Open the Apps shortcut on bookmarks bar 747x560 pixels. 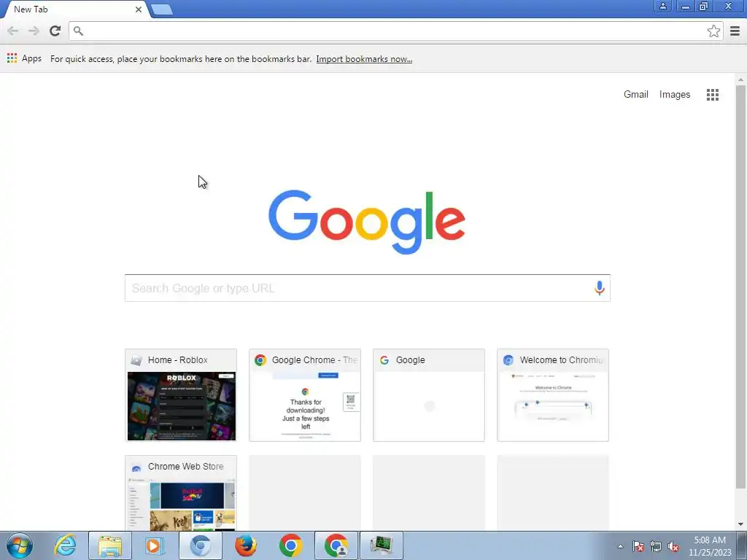pyautogui.click(x=24, y=58)
